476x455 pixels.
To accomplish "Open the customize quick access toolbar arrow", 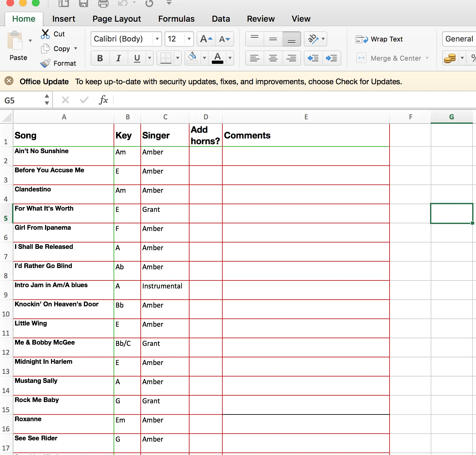I will coord(169,3).
